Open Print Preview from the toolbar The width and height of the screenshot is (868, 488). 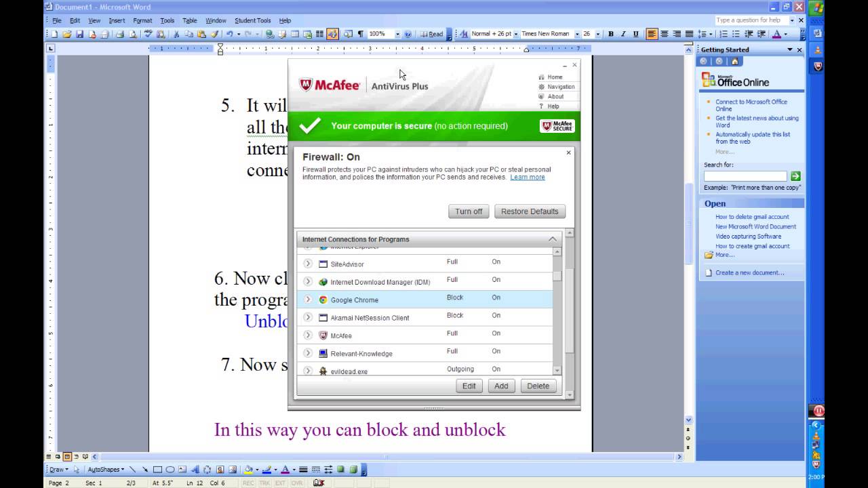(x=132, y=34)
